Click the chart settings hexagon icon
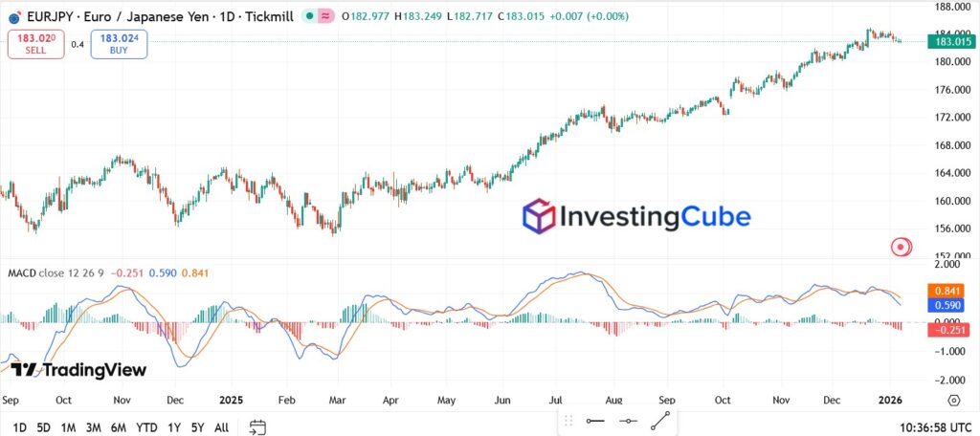Image resolution: width=980 pixels, height=436 pixels. coord(954,400)
